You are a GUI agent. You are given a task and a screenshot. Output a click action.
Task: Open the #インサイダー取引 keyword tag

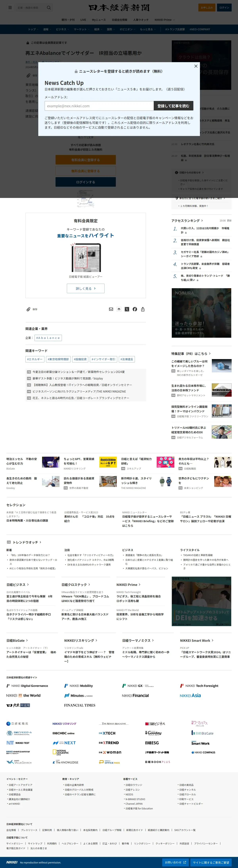(103, 359)
